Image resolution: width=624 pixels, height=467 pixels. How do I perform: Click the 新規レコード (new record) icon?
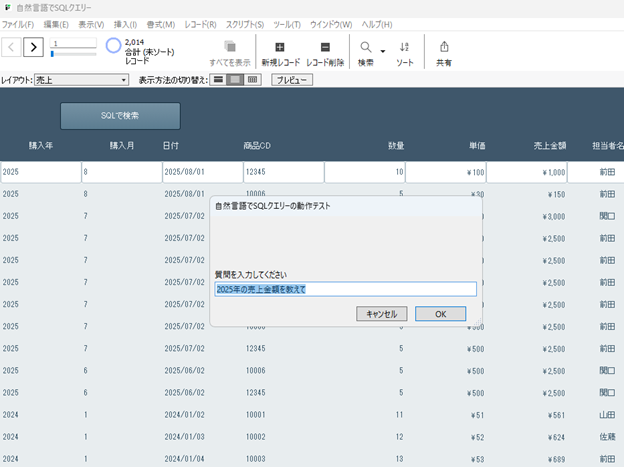click(279, 47)
